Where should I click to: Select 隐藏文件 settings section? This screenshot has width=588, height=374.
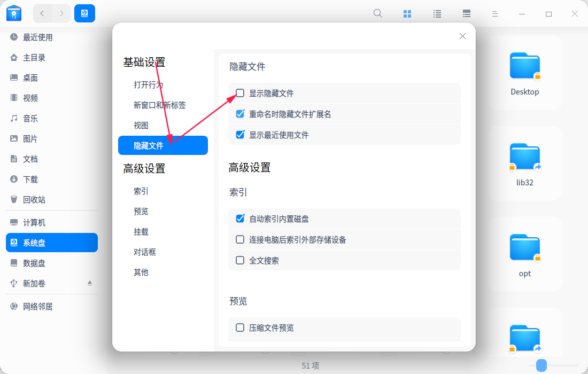click(x=163, y=145)
